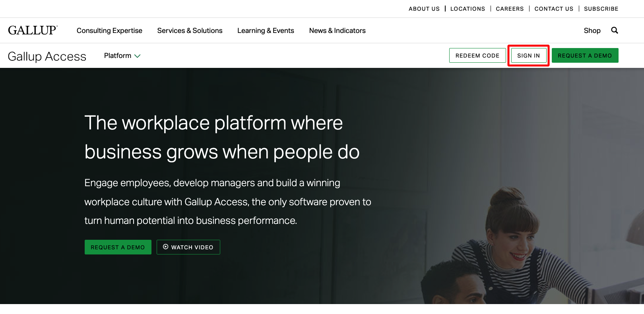Viewport: 644px width, 314px height.
Task: Open the Contact Us link
Action: tap(554, 9)
